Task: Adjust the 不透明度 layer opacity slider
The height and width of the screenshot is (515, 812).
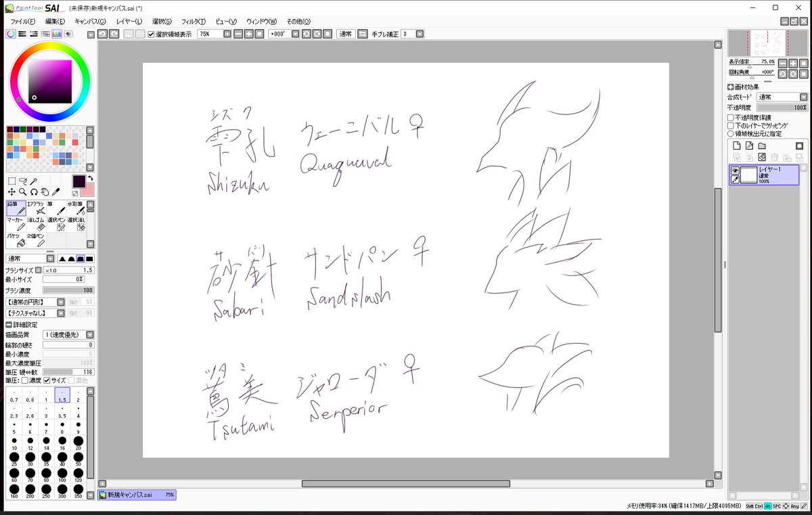Action: [x=782, y=107]
